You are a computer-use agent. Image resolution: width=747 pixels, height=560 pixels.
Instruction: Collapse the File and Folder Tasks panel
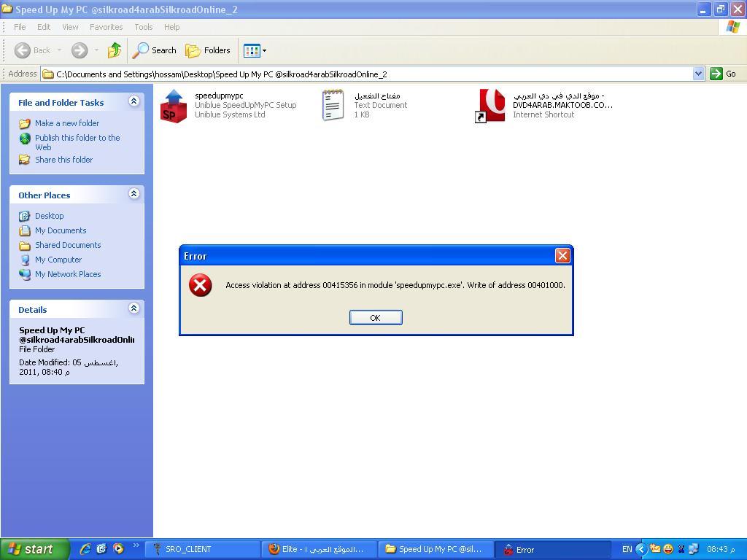click(x=134, y=101)
